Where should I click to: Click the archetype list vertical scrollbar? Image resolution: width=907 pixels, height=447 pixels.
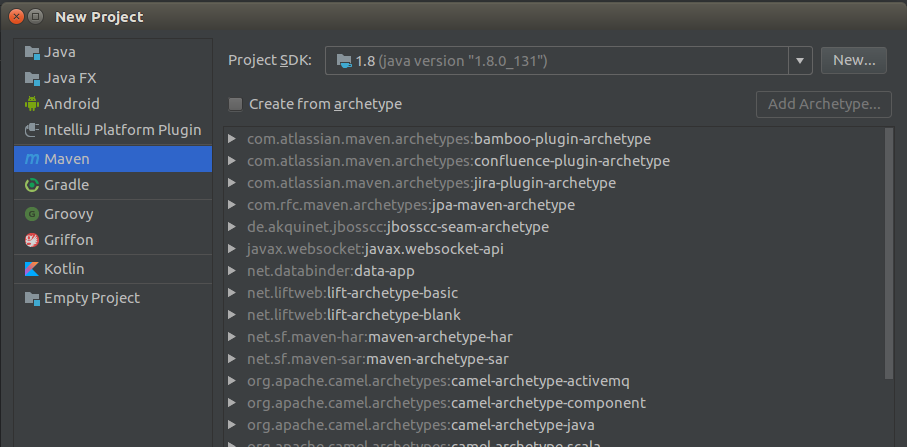tap(889, 254)
